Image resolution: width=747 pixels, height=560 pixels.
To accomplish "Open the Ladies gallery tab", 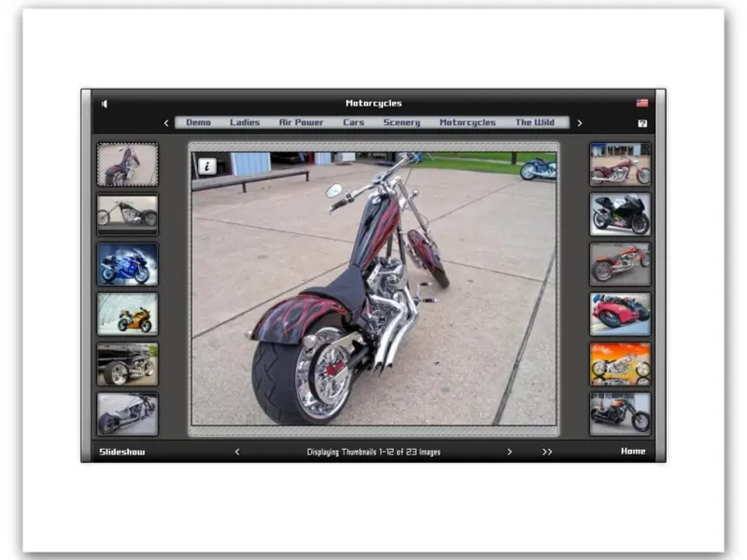I will click(x=245, y=122).
